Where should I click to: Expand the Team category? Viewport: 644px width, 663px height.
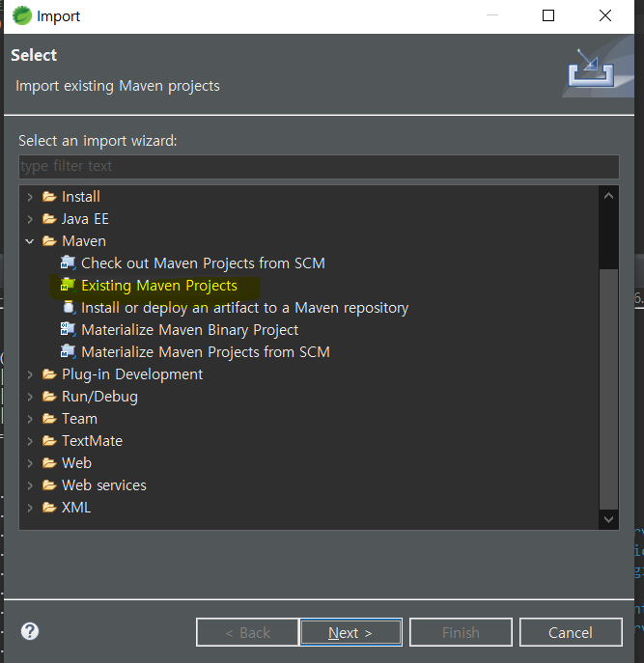tap(30, 419)
